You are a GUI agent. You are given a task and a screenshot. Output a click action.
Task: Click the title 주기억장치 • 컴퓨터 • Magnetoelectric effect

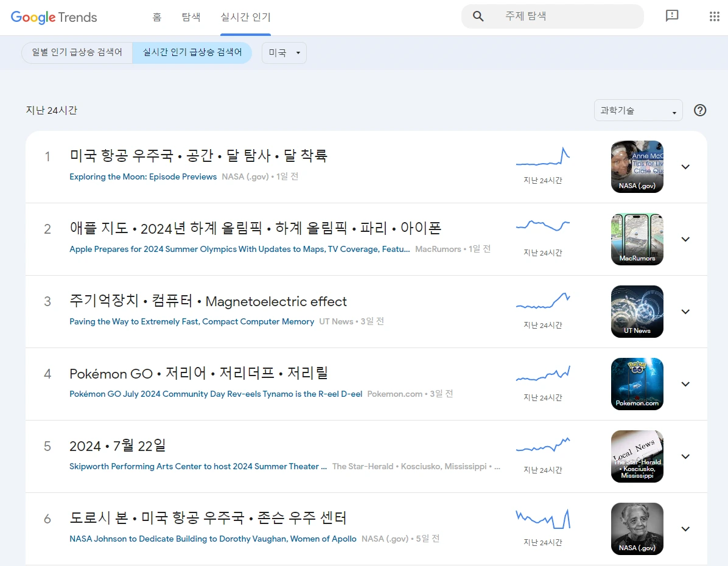tap(208, 301)
